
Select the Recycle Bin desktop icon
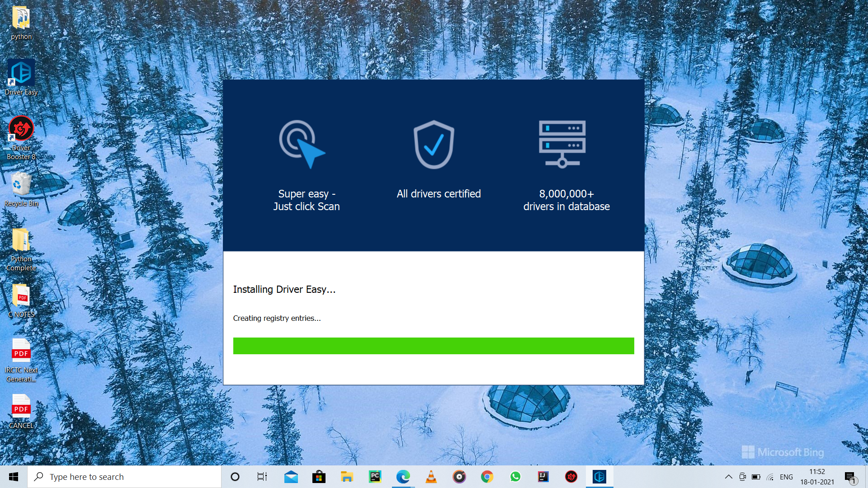[21, 190]
